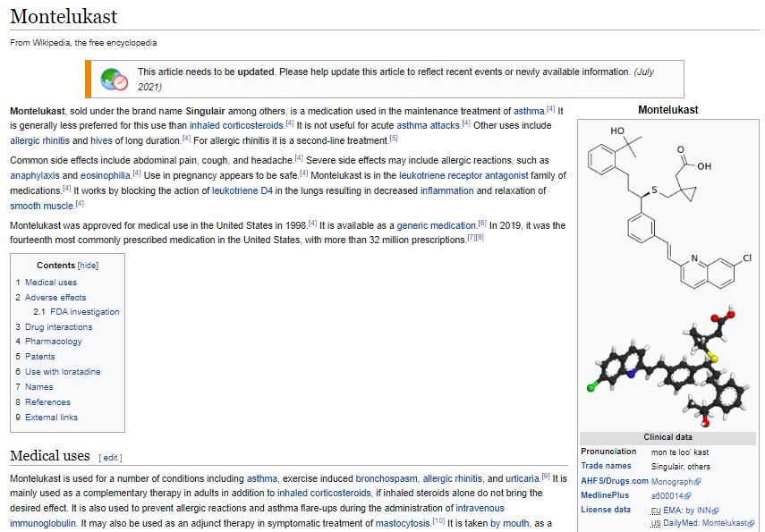765x532 pixels.
Task: Open the Trade names infobox link
Action: (606, 466)
